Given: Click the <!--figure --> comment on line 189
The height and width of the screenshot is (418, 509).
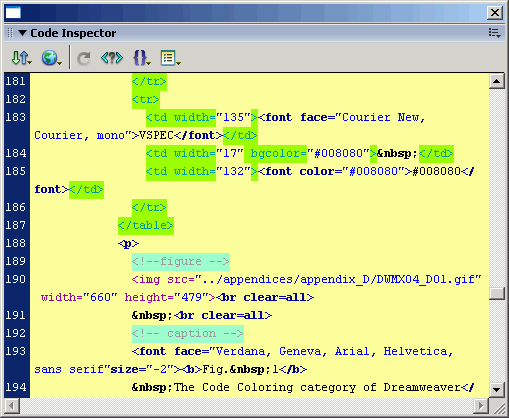Looking at the screenshot, I should pyautogui.click(x=181, y=261).
